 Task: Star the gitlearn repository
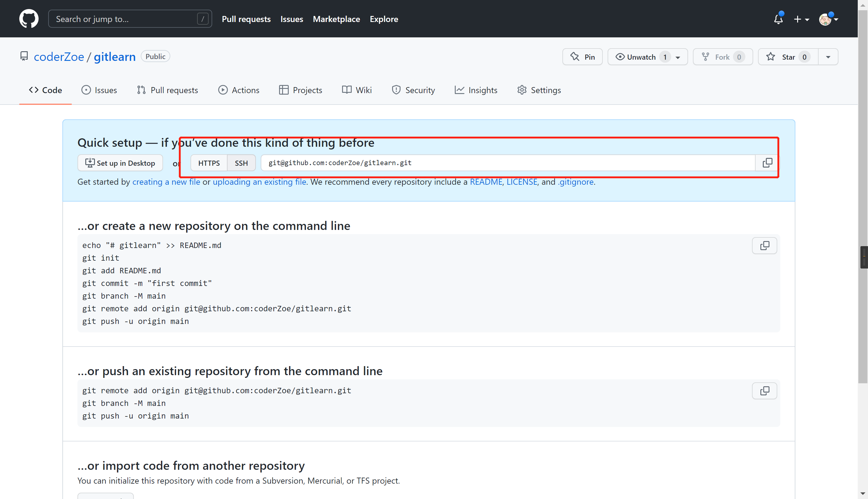(x=788, y=57)
